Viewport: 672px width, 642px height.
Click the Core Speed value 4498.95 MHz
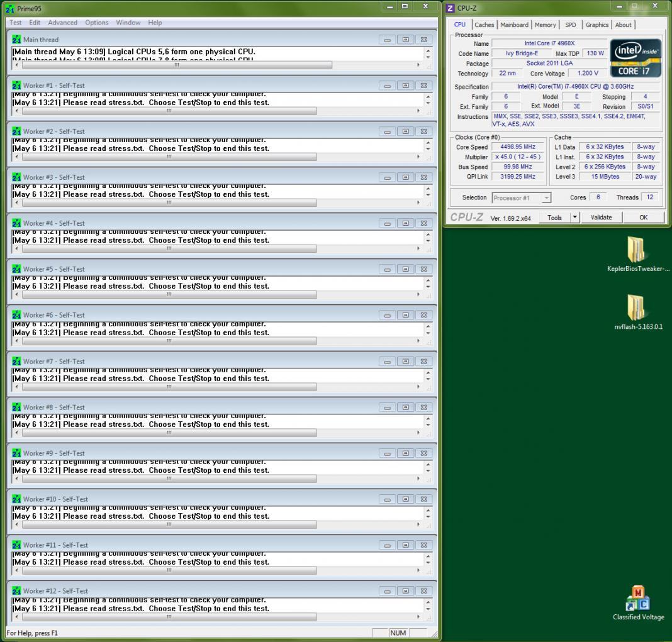[x=518, y=147]
